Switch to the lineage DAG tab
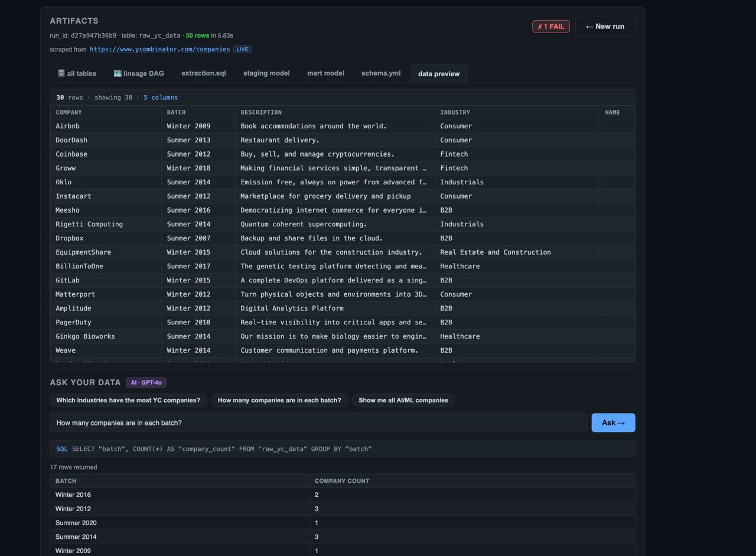 coord(139,73)
